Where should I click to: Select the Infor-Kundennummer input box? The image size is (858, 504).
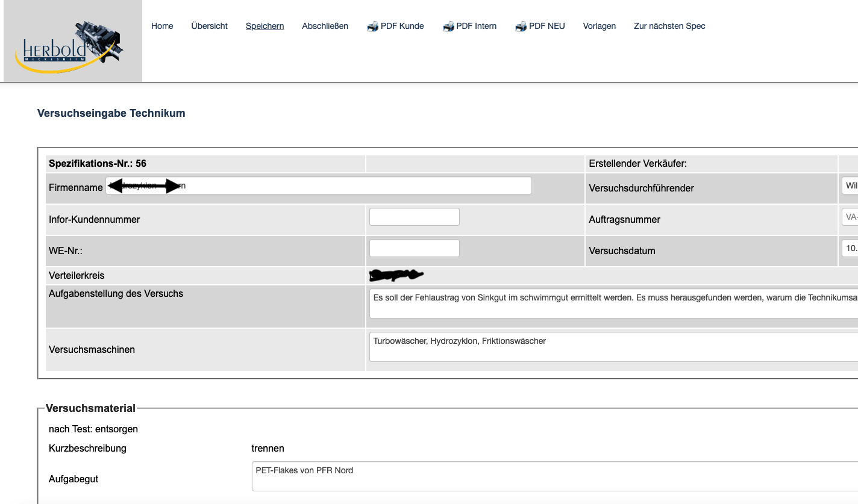tap(414, 216)
